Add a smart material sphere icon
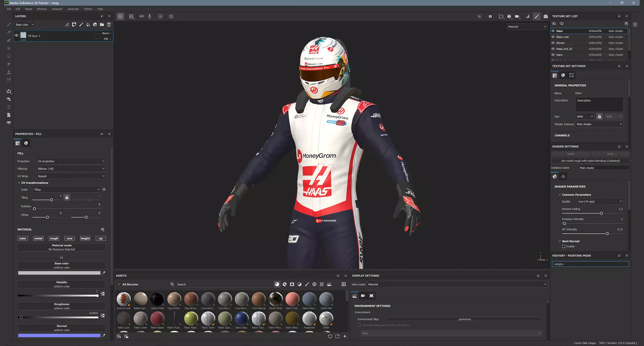 click(x=95, y=24)
